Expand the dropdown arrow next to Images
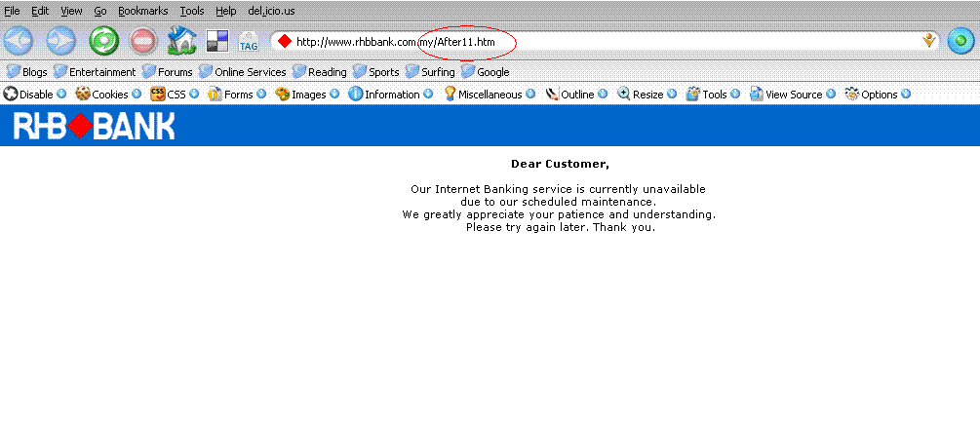Image resolution: width=980 pixels, height=421 pixels. tap(334, 95)
